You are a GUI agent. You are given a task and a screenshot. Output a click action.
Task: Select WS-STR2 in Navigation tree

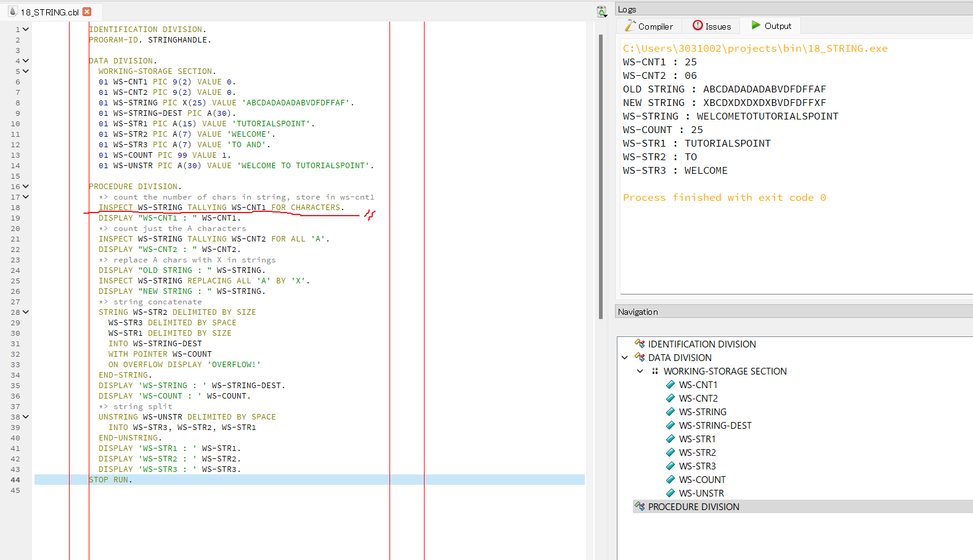click(x=698, y=453)
